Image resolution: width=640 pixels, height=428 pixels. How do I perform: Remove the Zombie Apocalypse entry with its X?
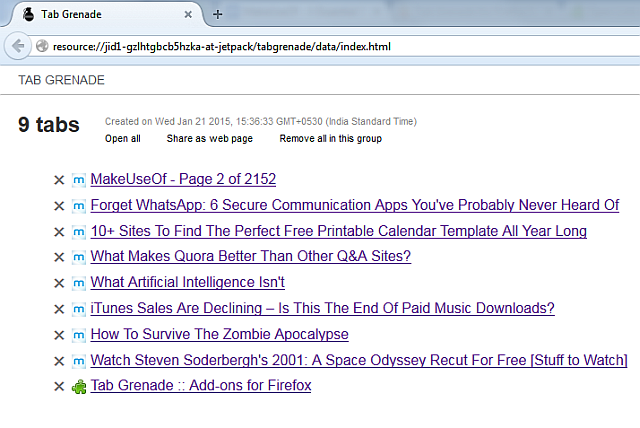point(59,335)
